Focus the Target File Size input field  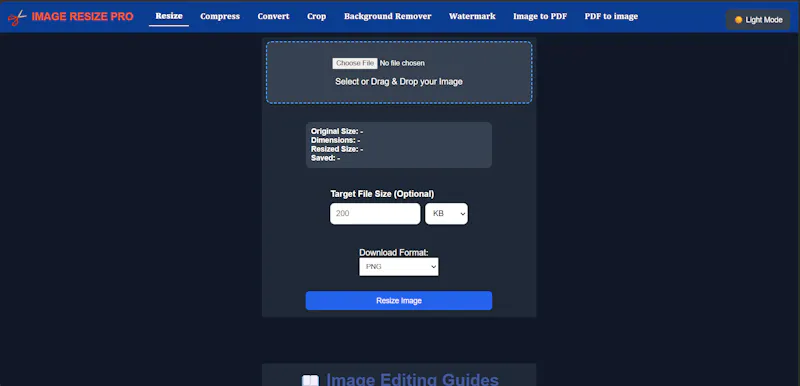coord(375,214)
